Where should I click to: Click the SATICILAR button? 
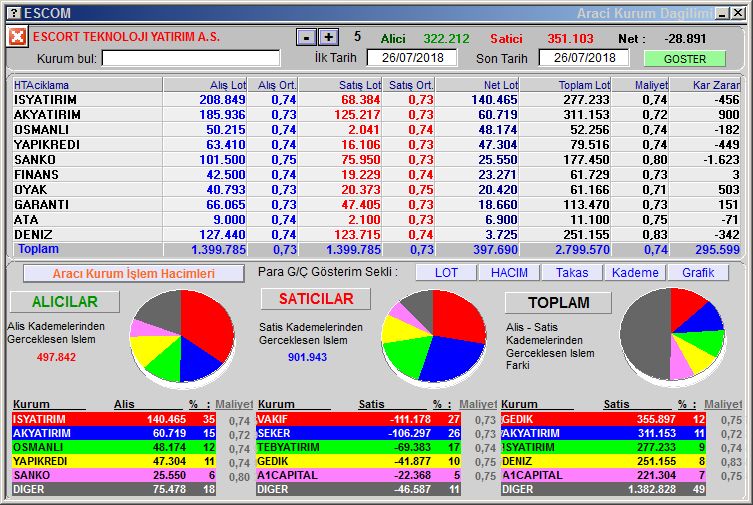[x=315, y=299]
